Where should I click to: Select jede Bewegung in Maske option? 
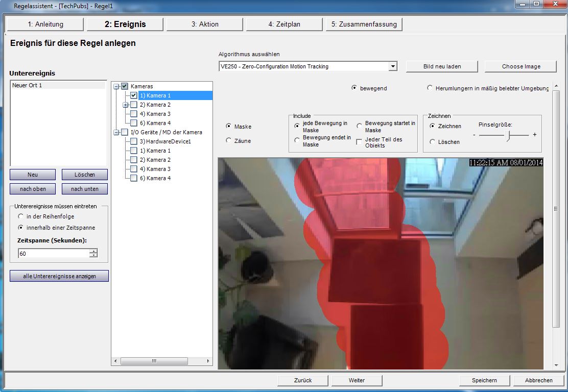click(x=297, y=126)
